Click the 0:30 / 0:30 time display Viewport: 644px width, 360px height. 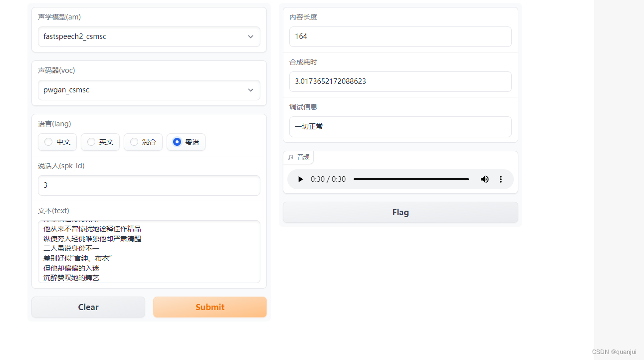coord(328,179)
